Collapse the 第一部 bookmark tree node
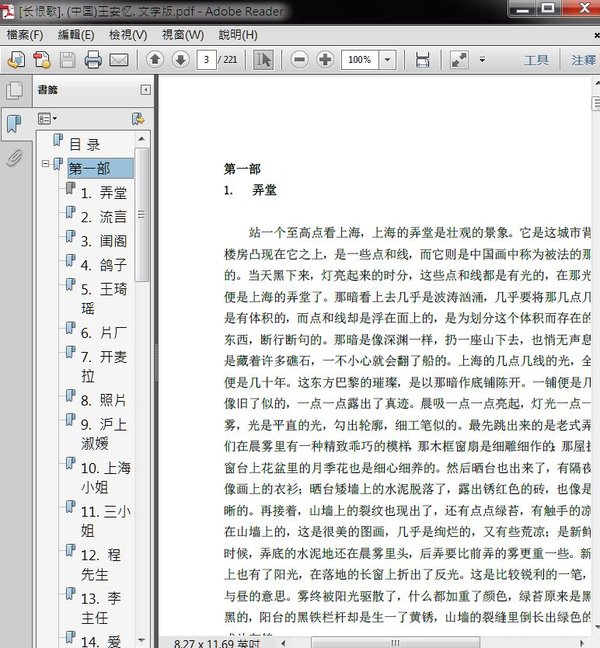The width and height of the screenshot is (600, 648). (45, 163)
